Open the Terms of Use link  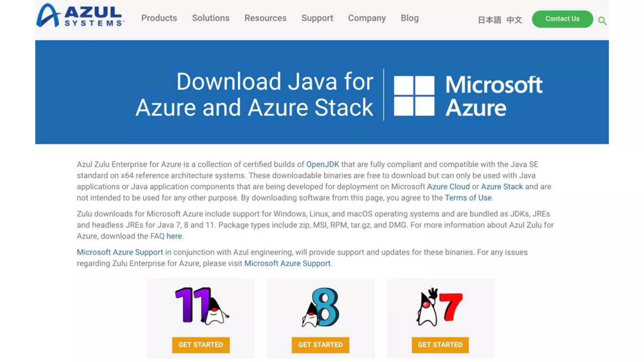[468, 198]
